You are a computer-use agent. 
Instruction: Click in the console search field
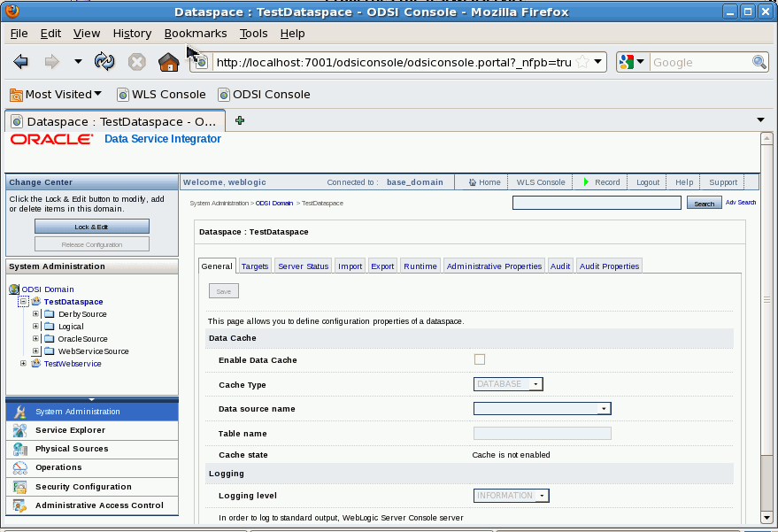pyautogui.click(x=597, y=203)
